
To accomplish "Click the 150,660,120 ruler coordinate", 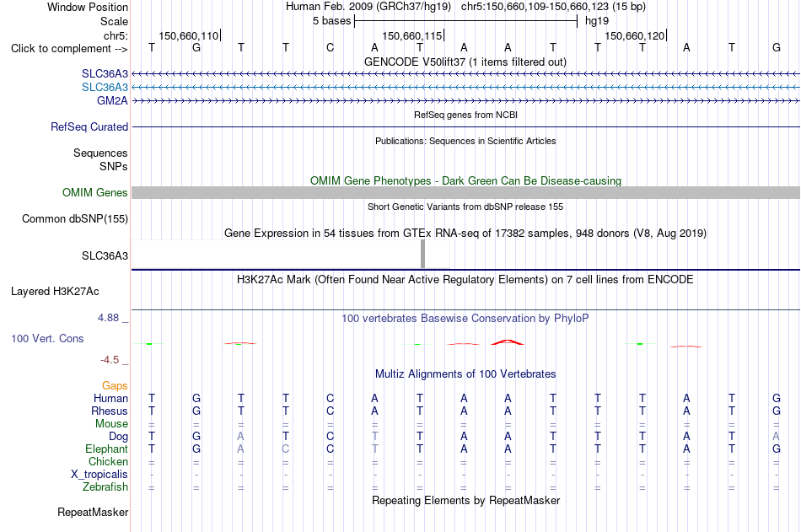I will pos(634,35).
